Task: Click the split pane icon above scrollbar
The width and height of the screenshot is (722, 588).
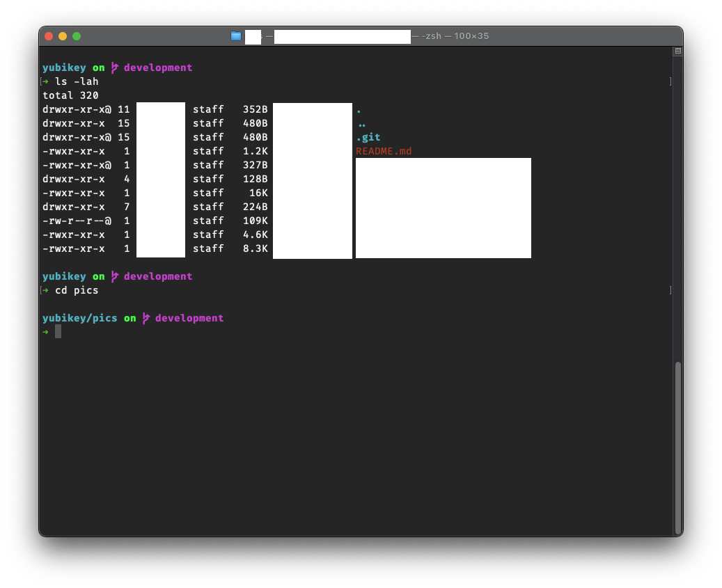Action: click(x=677, y=51)
